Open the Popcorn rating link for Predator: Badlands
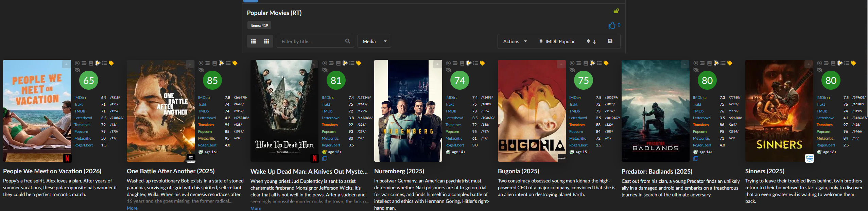The width and height of the screenshot is (868, 211). (x=700, y=131)
